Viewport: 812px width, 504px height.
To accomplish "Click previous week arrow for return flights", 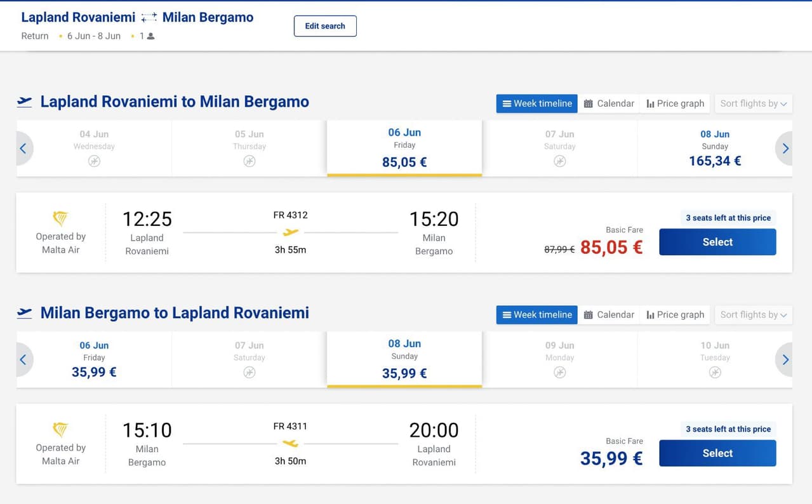I will [23, 360].
